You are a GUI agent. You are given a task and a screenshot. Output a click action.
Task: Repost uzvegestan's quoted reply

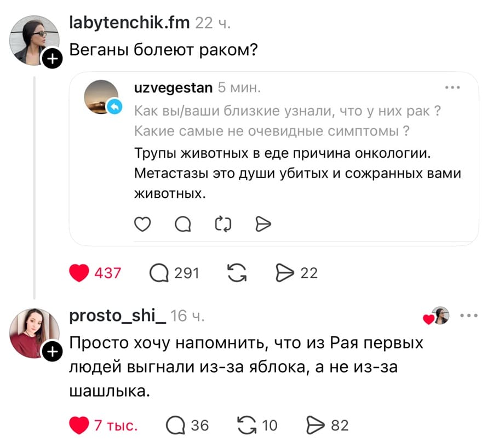click(x=222, y=224)
